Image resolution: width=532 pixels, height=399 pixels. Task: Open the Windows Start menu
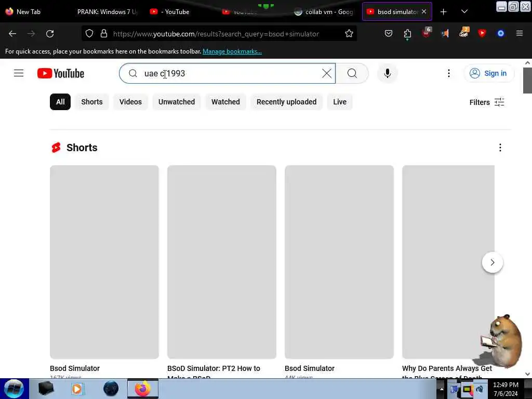click(x=14, y=389)
